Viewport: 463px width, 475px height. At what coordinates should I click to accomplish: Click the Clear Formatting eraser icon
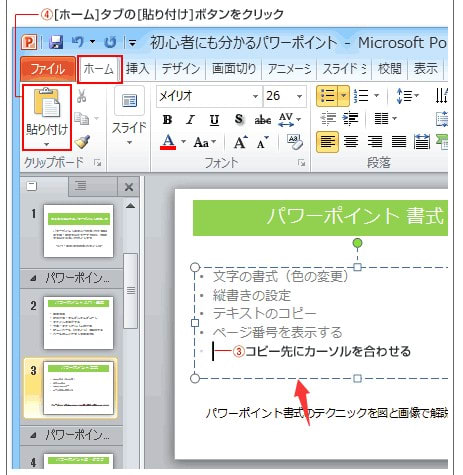click(295, 142)
